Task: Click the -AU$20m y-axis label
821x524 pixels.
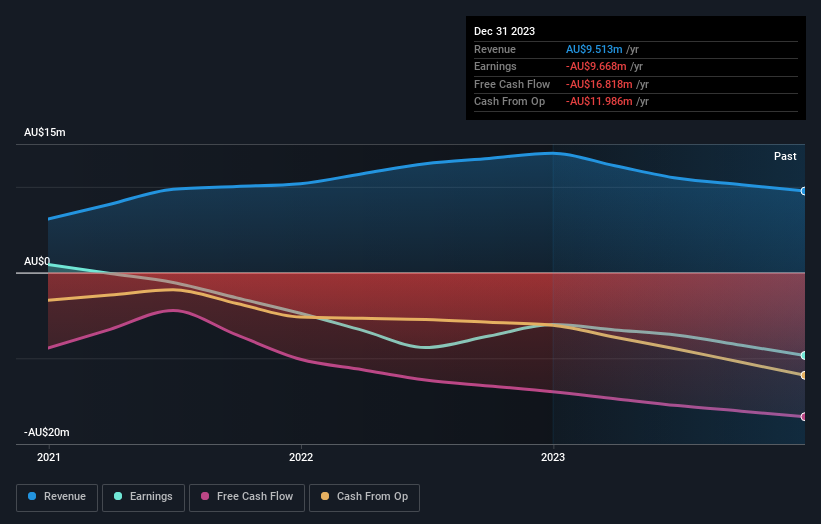Action: [x=47, y=432]
